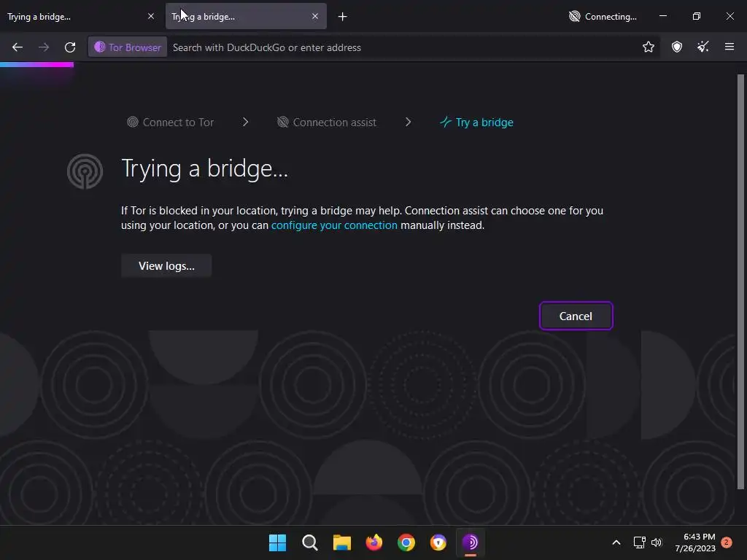
Task: Go back using the back arrow
Action: 18,47
